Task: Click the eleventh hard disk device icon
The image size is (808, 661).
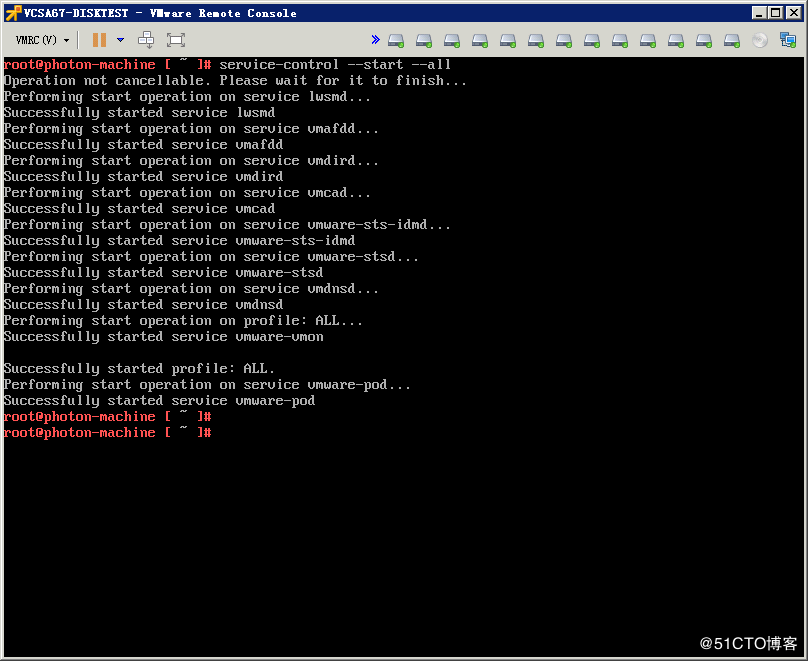Action: click(x=676, y=40)
